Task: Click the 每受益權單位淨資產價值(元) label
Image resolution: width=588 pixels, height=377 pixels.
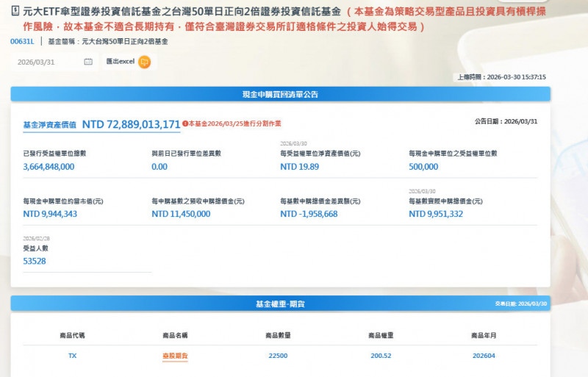Action: [320, 154]
